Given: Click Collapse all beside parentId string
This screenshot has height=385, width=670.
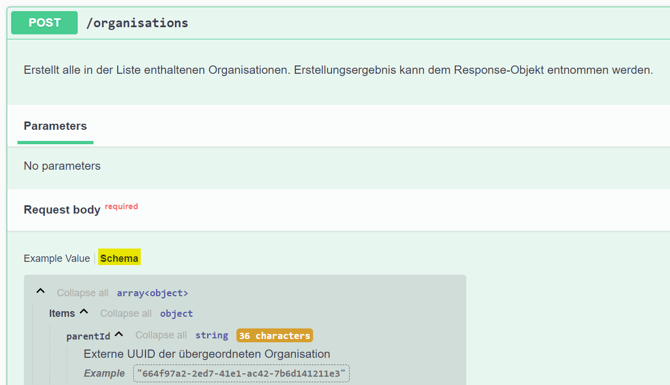Looking at the screenshot, I should [x=161, y=335].
